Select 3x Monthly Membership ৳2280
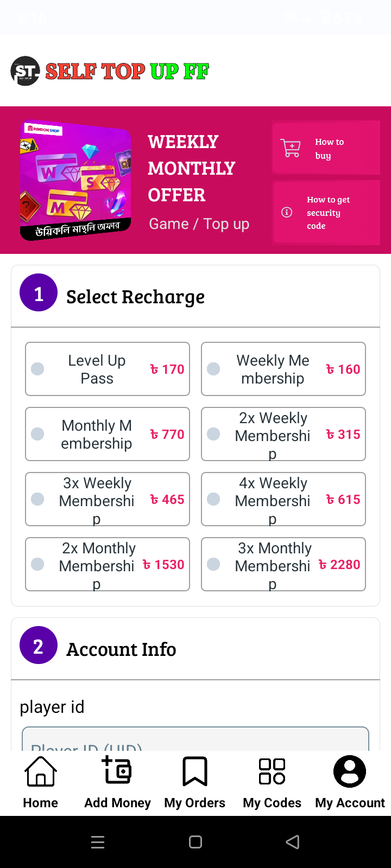Viewport: 391px width, 868px height. click(283, 564)
